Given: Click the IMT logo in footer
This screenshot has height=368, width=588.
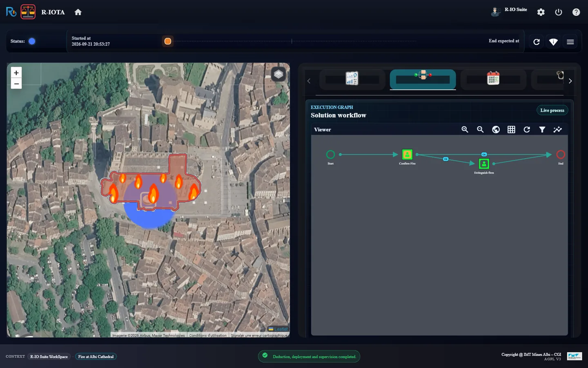Looking at the screenshot, I should (x=574, y=356).
